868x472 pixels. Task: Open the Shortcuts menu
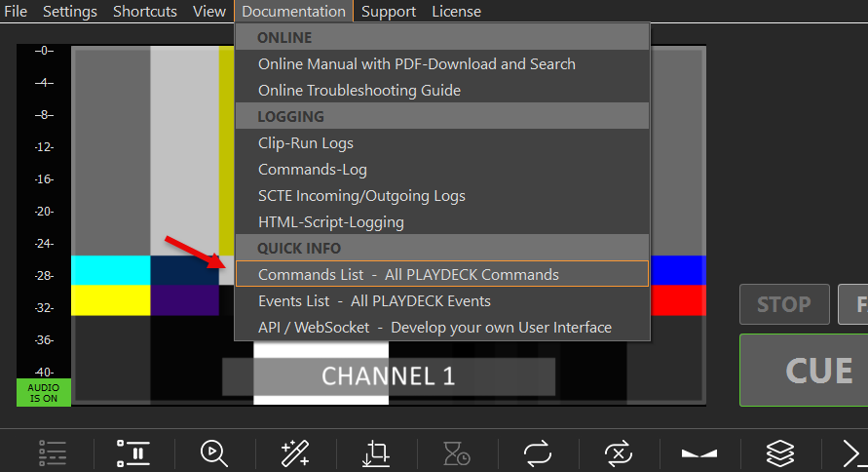pos(145,11)
